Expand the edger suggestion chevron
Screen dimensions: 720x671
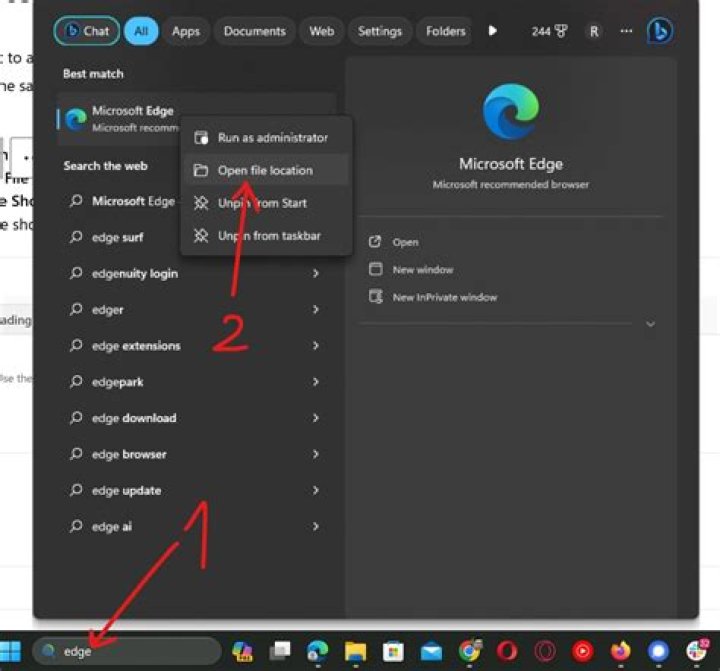click(316, 310)
